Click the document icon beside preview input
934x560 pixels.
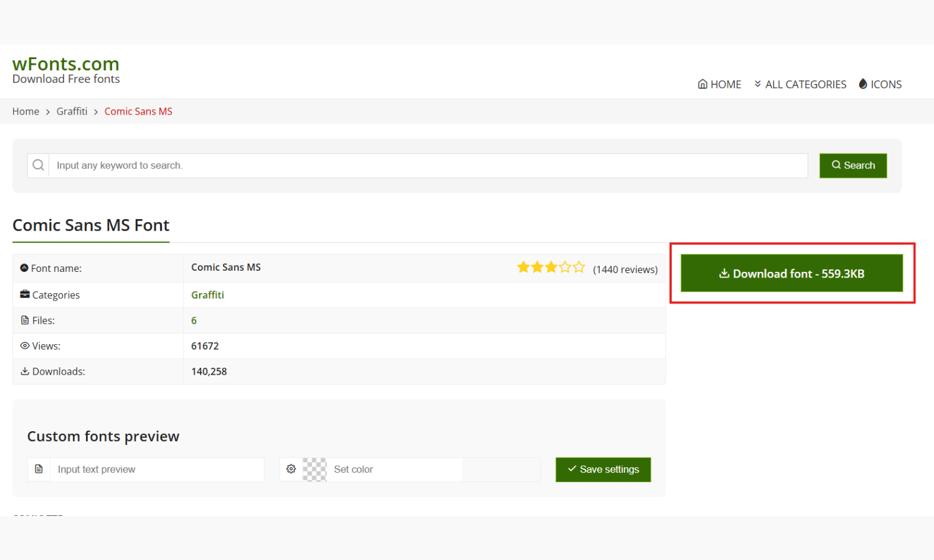[39, 469]
